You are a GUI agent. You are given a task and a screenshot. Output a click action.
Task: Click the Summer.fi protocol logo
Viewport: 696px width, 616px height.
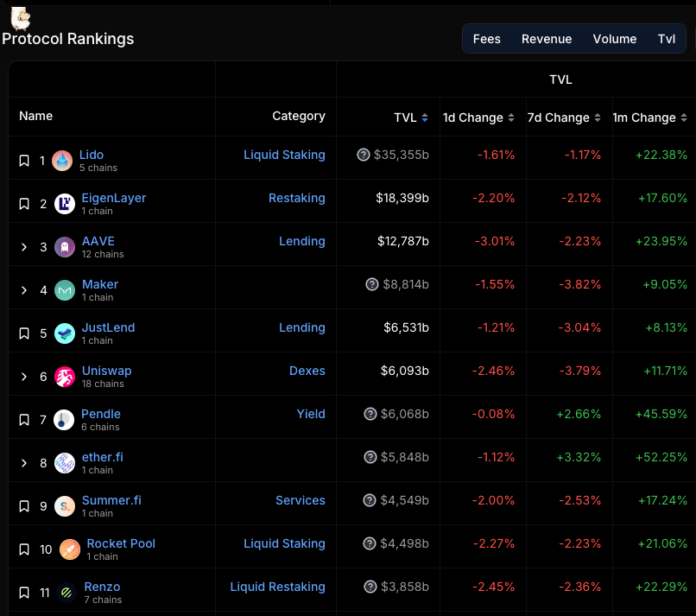coord(65,506)
